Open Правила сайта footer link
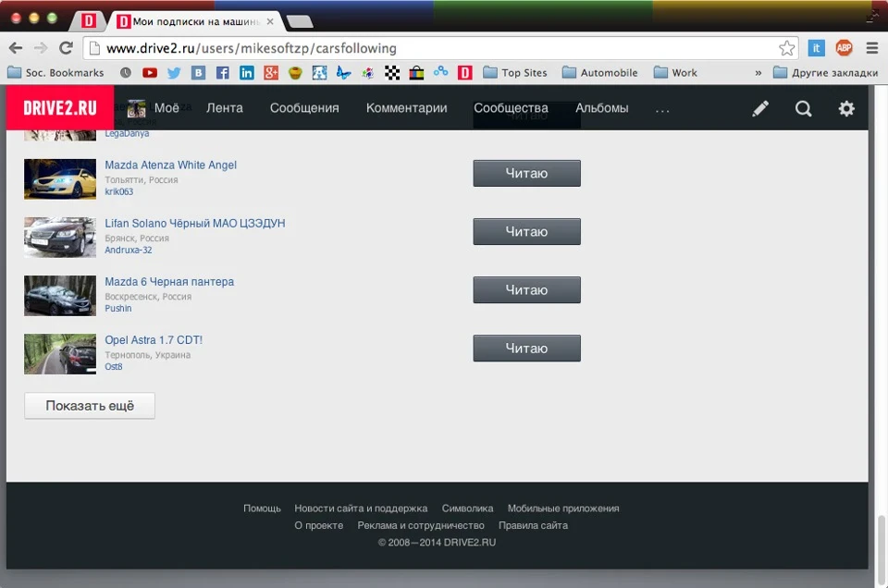The height and width of the screenshot is (588, 888). 533,525
